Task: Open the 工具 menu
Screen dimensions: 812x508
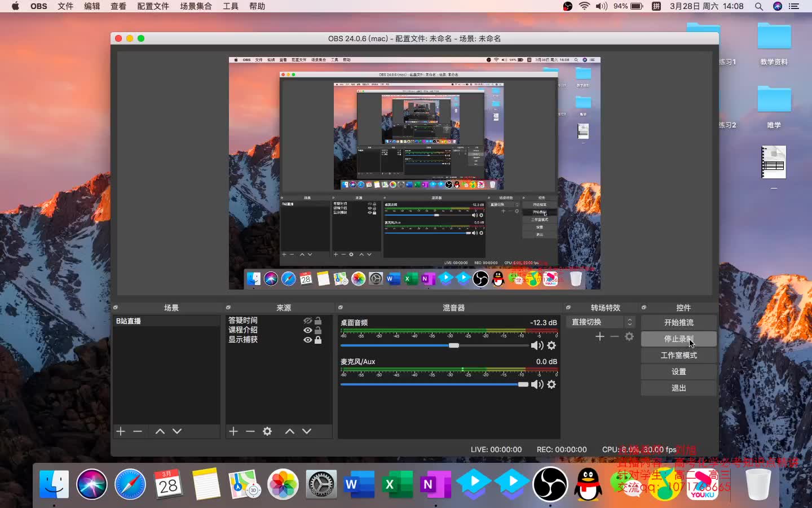Action: tap(231, 6)
